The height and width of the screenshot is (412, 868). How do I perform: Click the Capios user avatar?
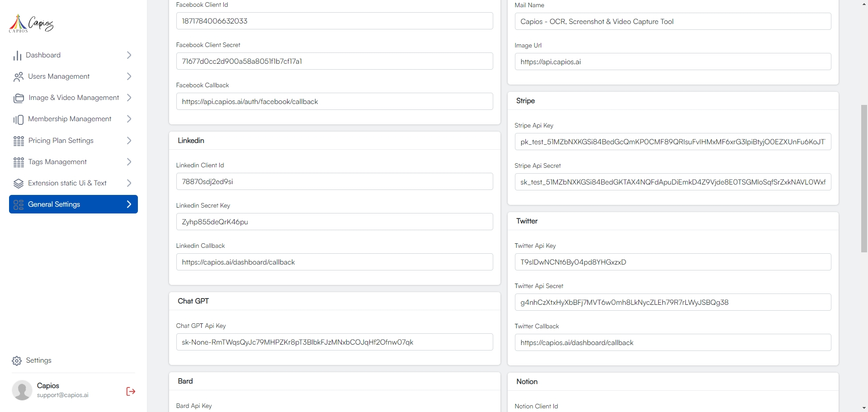pyautogui.click(x=22, y=390)
